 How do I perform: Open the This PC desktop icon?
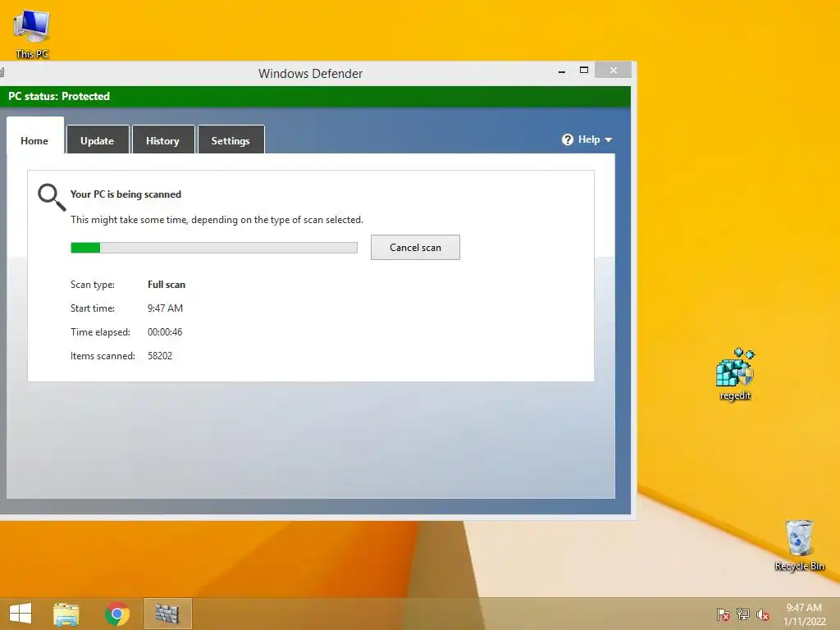[32, 34]
